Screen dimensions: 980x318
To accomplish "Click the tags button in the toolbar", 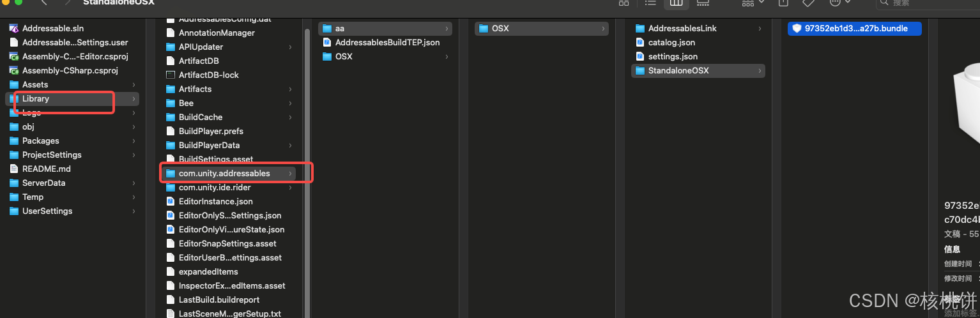I will pyautogui.click(x=808, y=3).
